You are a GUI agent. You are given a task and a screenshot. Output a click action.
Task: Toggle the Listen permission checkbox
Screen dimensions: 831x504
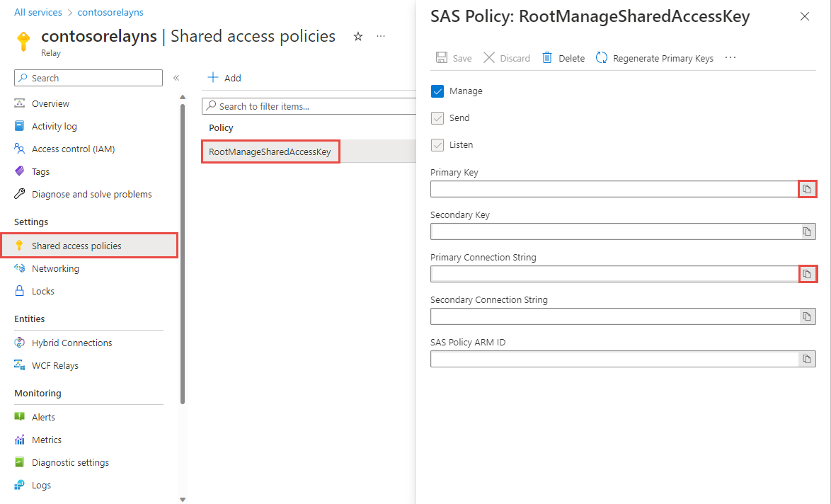(437, 145)
